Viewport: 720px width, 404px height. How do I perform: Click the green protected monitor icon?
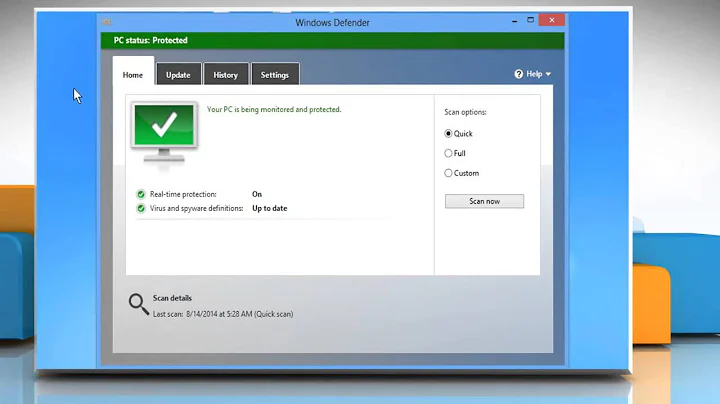[164, 133]
